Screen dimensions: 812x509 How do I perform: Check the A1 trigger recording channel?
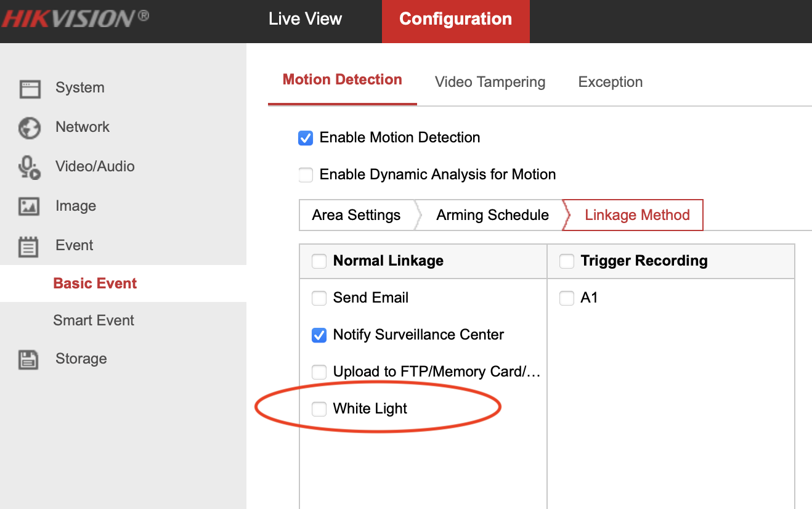pos(567,298)
